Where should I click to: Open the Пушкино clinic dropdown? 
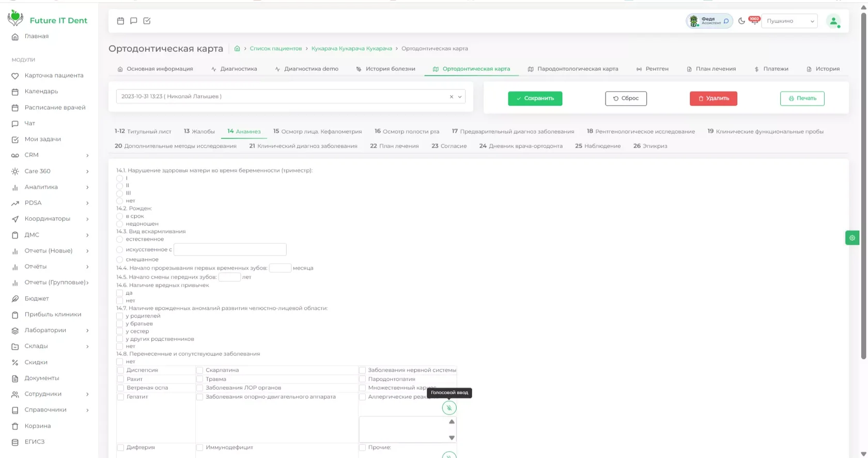tap(789, 21)
